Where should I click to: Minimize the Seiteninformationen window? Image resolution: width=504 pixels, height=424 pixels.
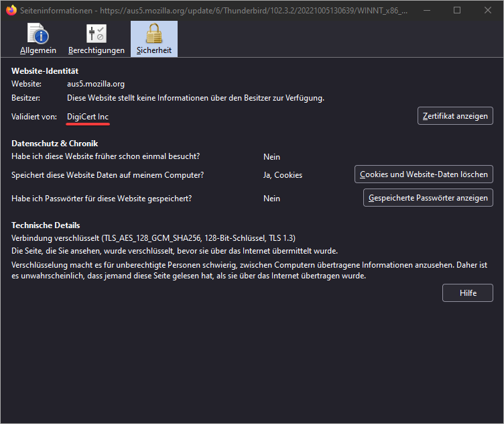(427, 10)
